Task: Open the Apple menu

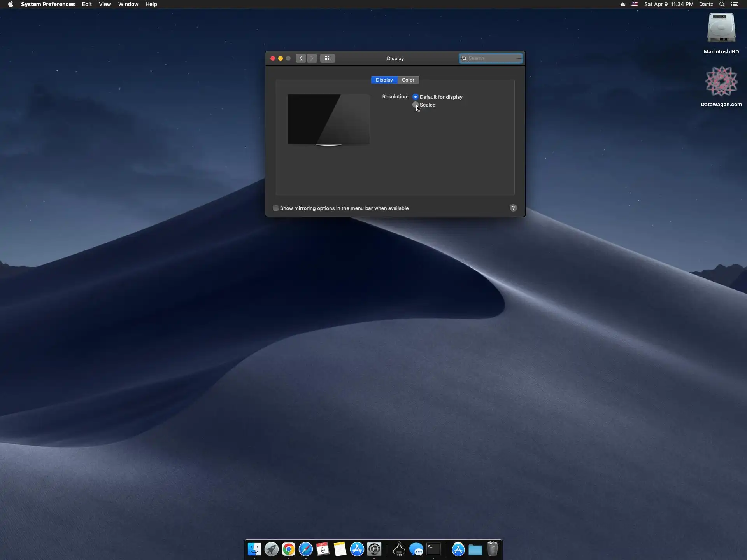Action: [11, 4]
